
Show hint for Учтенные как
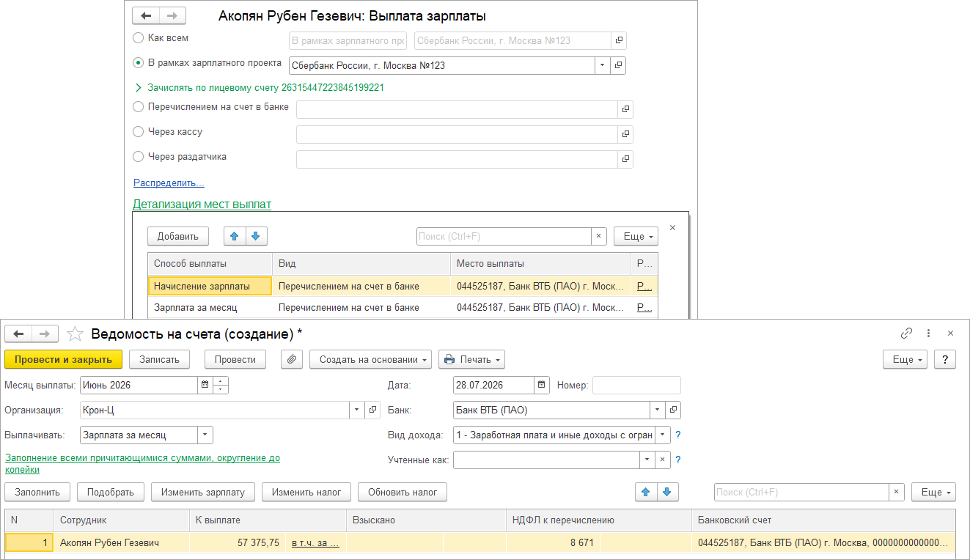pyautogui.click(x=678, y=460)
